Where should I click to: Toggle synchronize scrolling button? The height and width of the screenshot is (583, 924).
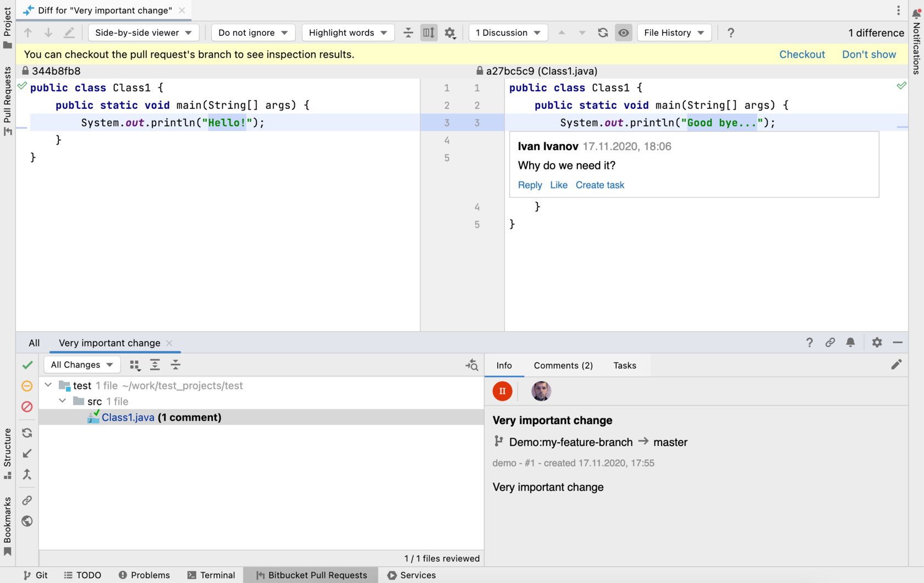tap(428, 32)
